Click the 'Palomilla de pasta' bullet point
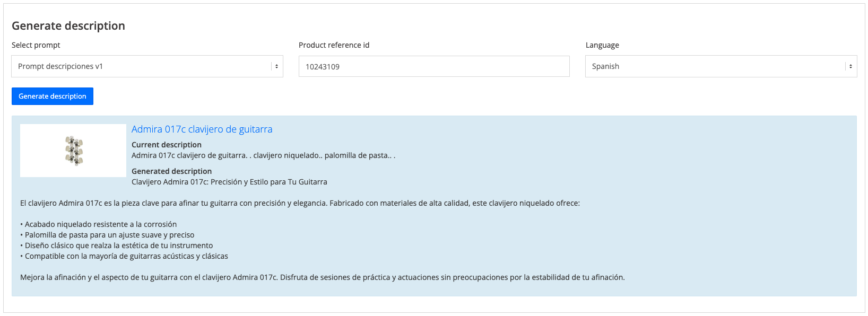The image size is (868, 316). tap(109, 235)
